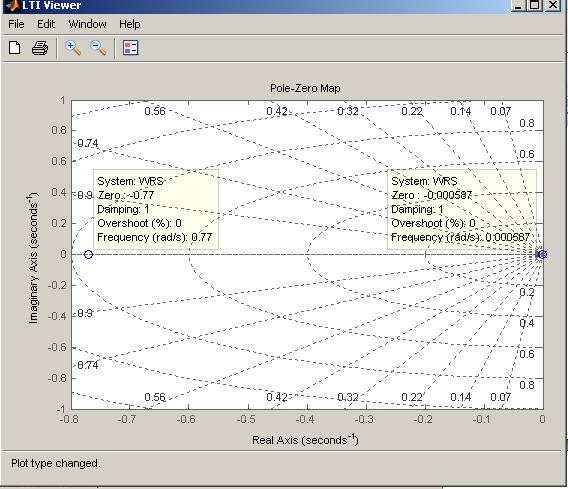Image resolution: width=568 pixels, height=489 pixels.
Task: Open the Help menu
Action: [x=130, y=24]
